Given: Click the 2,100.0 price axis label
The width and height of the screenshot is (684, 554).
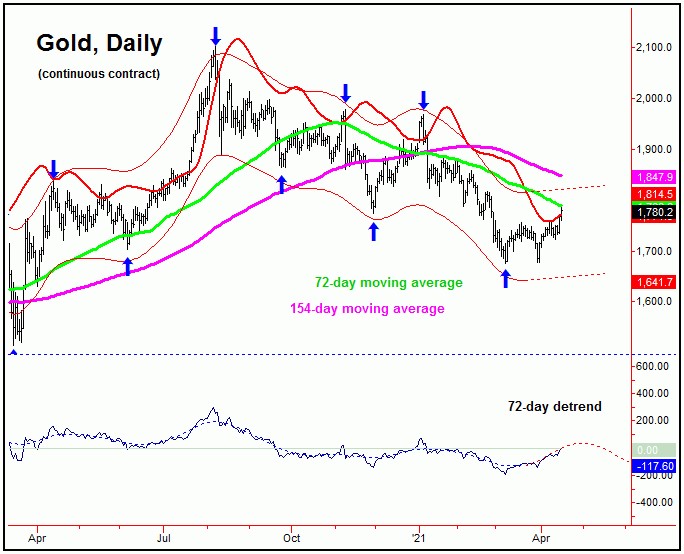Looking at the screenshot, I should (x=654, y=47).
